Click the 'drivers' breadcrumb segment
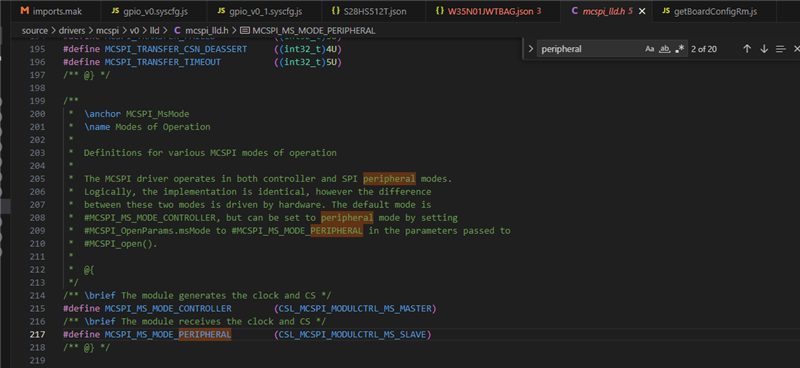800x368 pixels. point(73,31)
